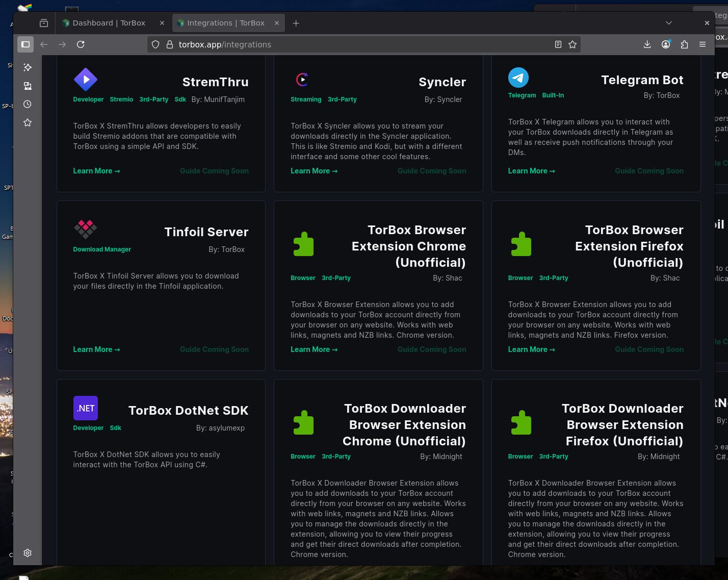
Task: Open the application hamburger menu
Action: click(703, 44)
